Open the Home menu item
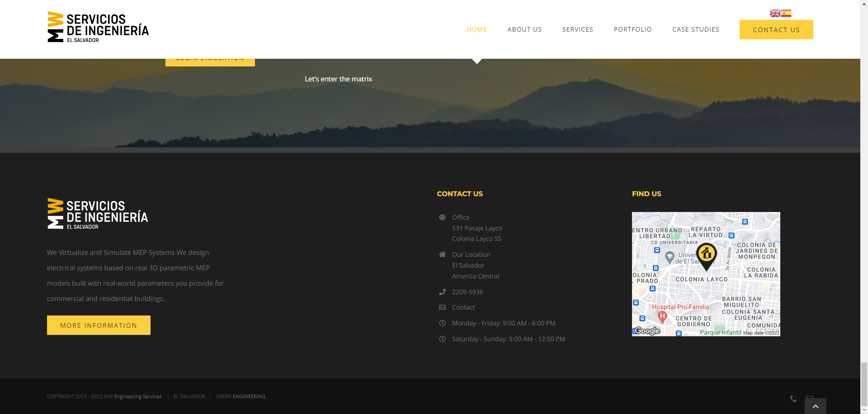Screen dimensions: 868x414 tap(476, 29)
